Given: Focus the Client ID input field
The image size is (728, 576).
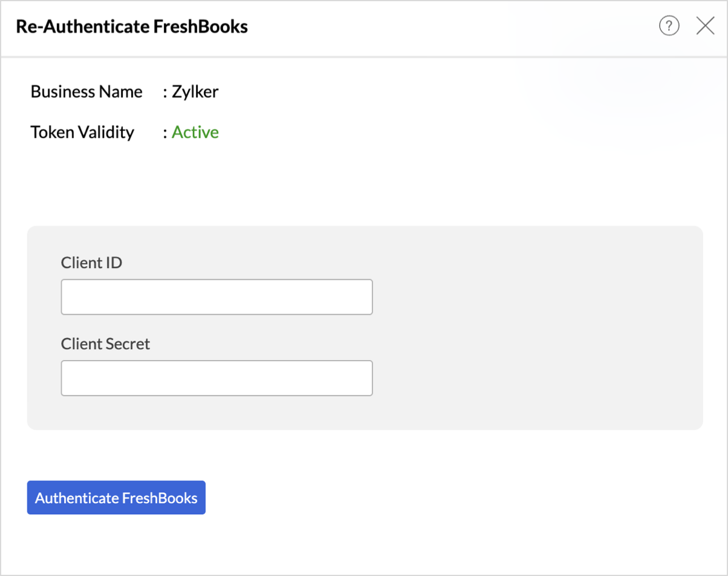Looking at the screenshot, I should (216, 297).
